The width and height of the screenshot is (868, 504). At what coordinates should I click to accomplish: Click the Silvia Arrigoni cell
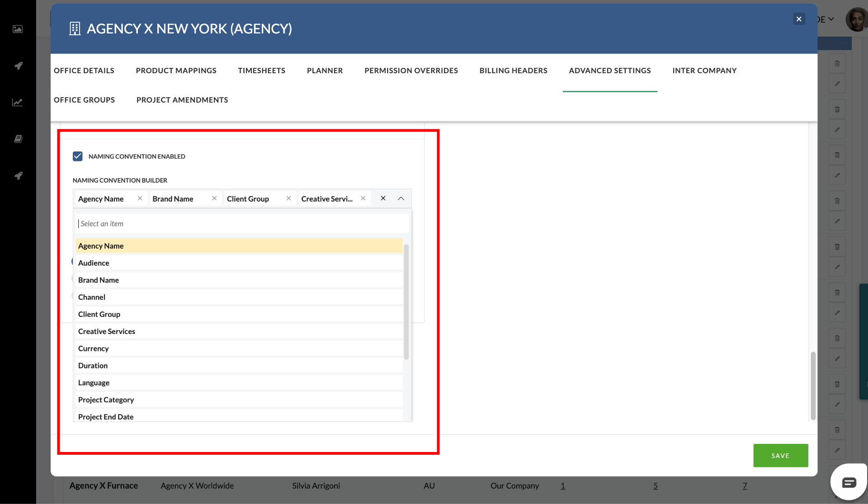(316, 486)
